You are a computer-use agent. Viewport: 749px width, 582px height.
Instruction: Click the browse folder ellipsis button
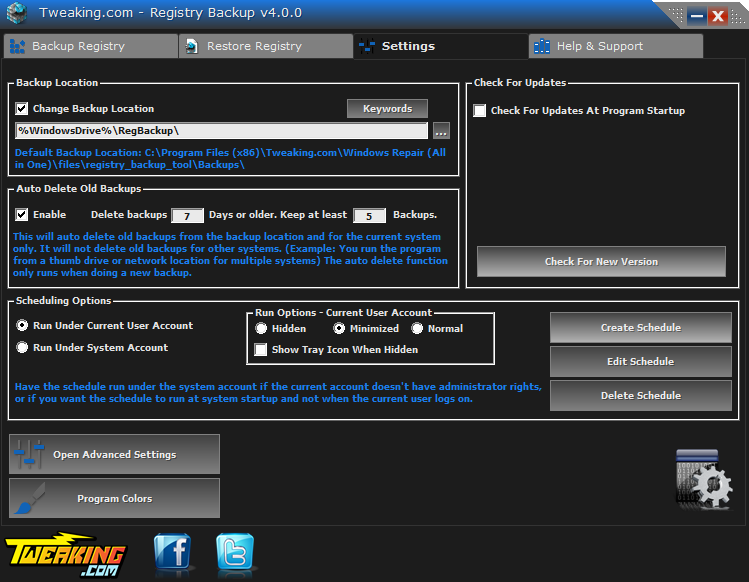tap(441, 131)
